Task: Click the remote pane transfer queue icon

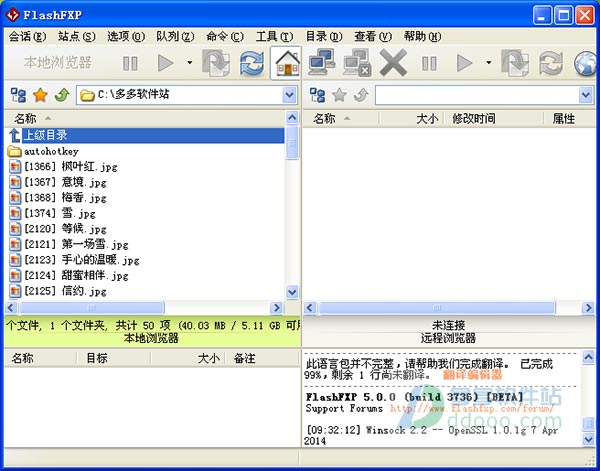Action: point(515,63)
